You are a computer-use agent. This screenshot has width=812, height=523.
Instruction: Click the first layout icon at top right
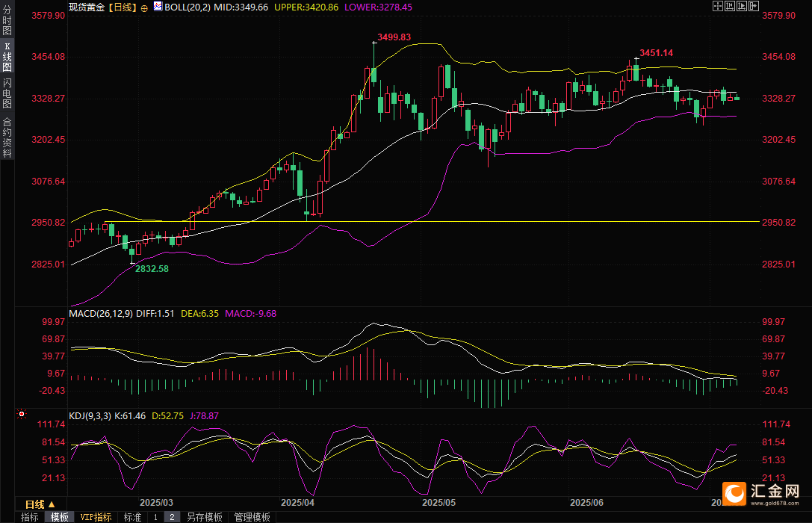717,6
